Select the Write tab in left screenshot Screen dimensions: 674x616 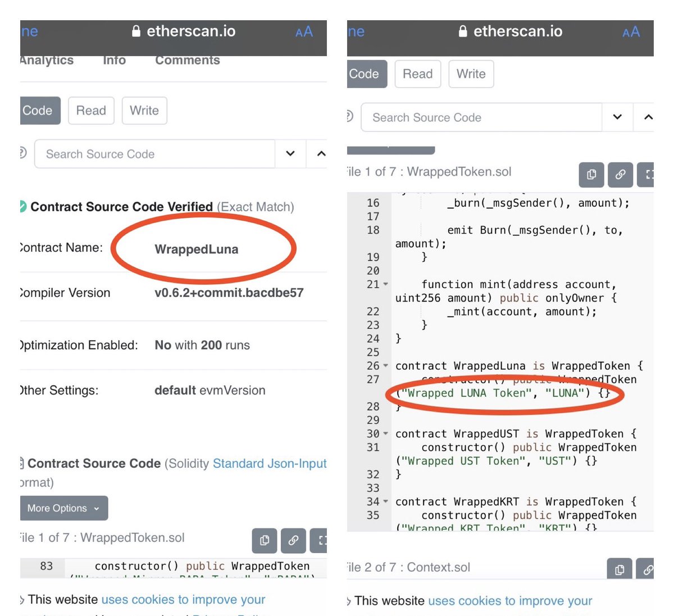coord(144,111)
